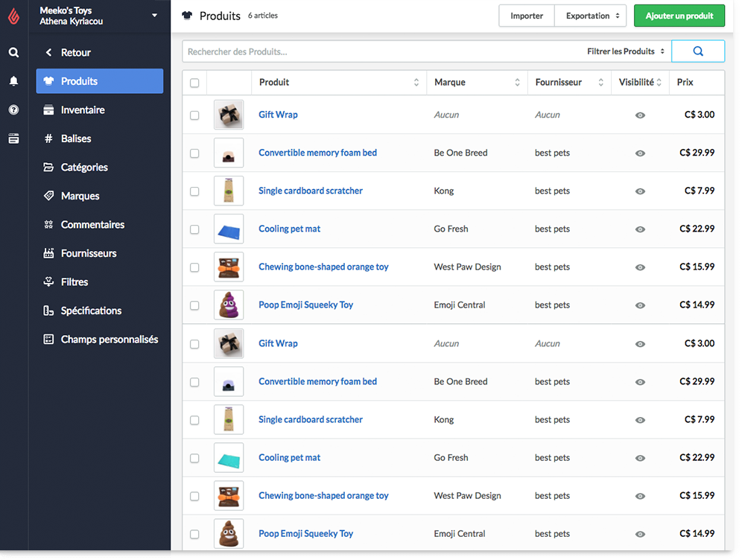Toggle the Gift Wrap visibility eye
Screen dimensions: 742x560
[x=640, y=115]
